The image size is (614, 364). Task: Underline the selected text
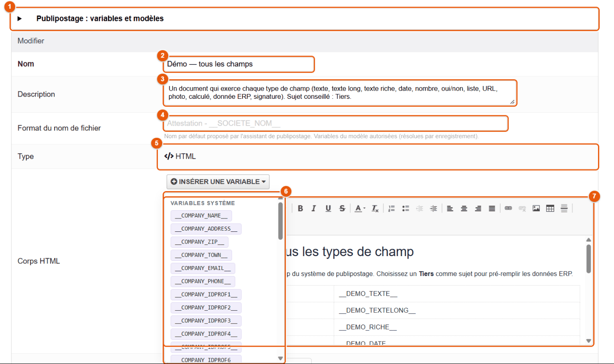(328, 208)
